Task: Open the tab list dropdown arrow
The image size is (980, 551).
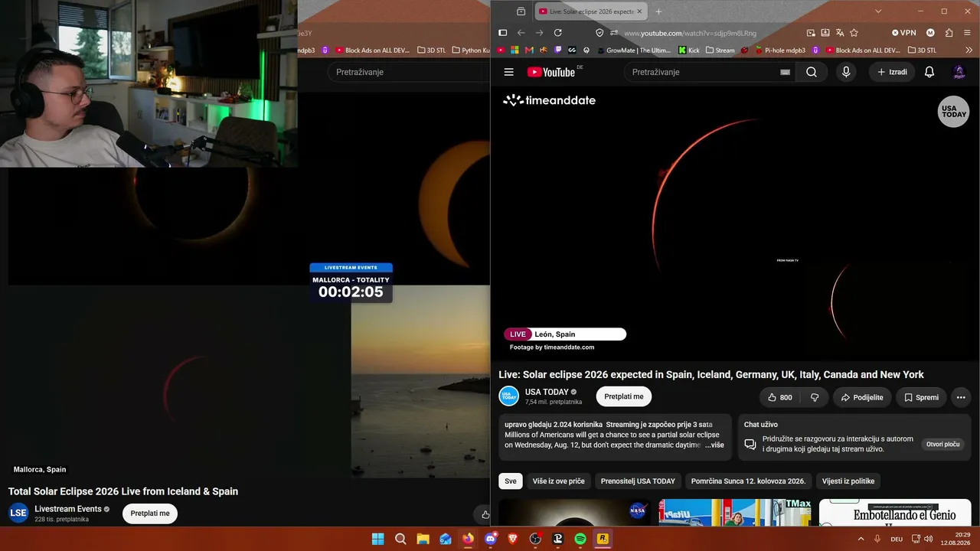Action: tap(879, 11)
